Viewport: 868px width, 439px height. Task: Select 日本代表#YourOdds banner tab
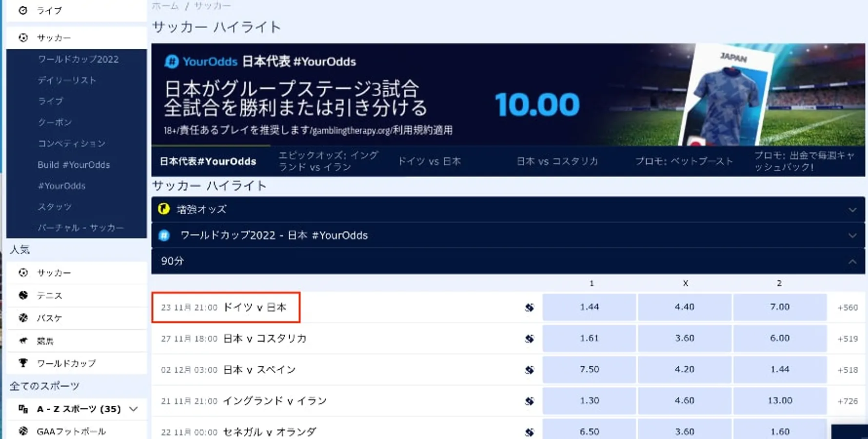[208, 161]
